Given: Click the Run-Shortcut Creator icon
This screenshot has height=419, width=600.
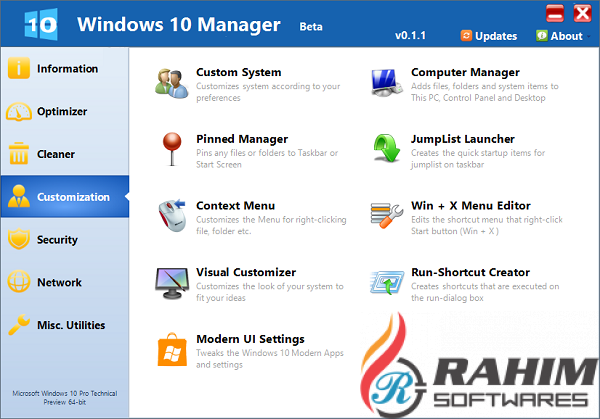Looking at the screenshot, I should click(x=387, y=283).
